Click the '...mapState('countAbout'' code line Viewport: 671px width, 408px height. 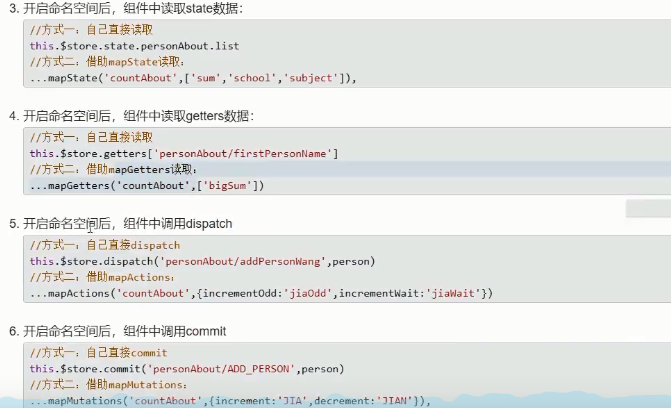tap(193, 78)
